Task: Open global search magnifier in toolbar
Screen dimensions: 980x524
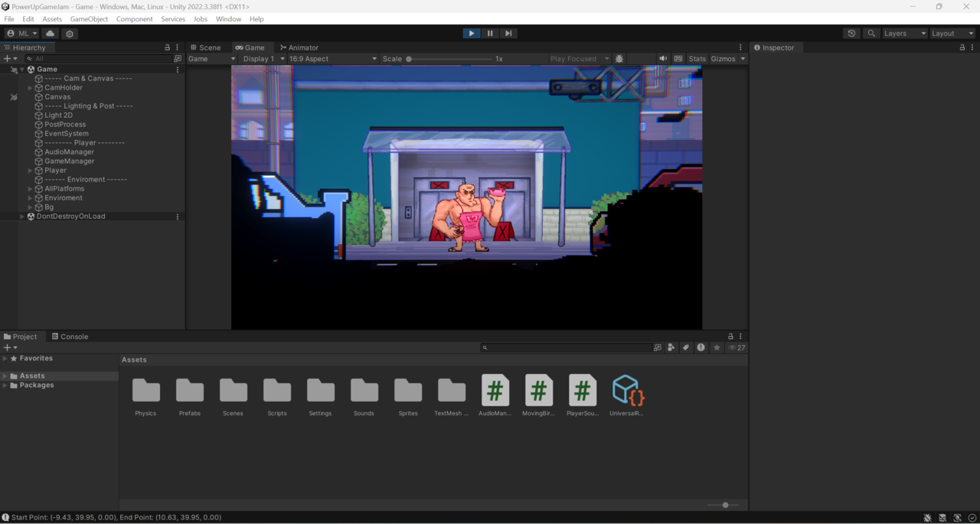Action: coord(871,34)
